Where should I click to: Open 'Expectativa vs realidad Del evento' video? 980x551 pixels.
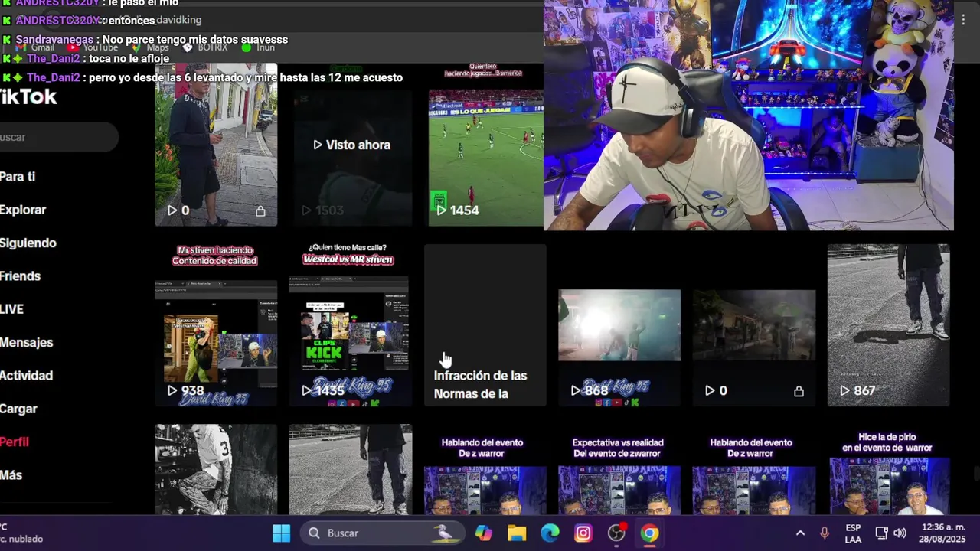click(x=619, y=470)
